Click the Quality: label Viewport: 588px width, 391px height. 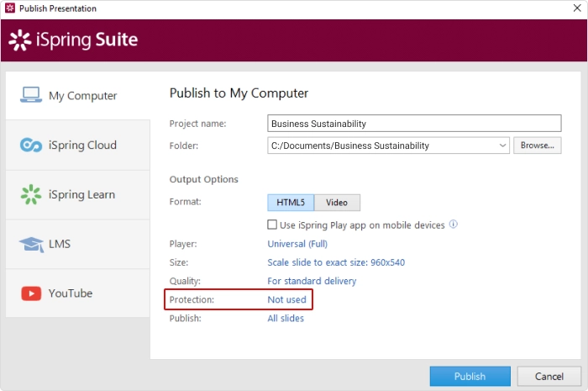tap(185, 281)
